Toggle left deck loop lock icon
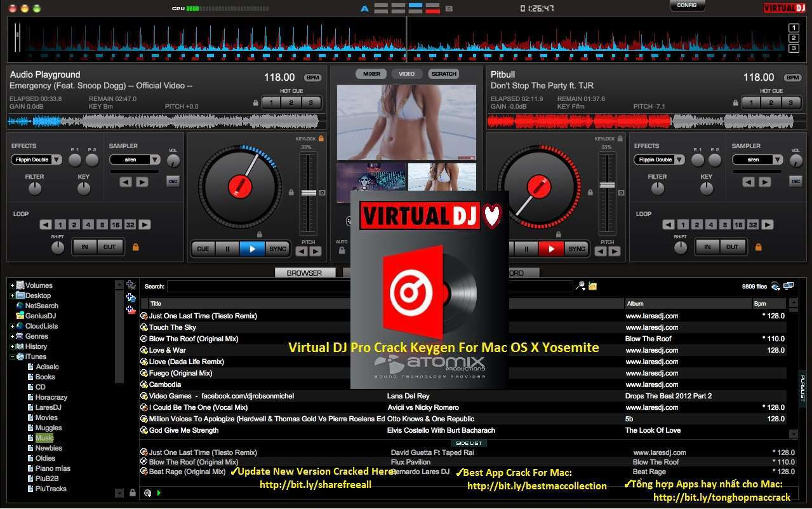The image size is (812, 509). pyautogui.click(x=135, y=247)
